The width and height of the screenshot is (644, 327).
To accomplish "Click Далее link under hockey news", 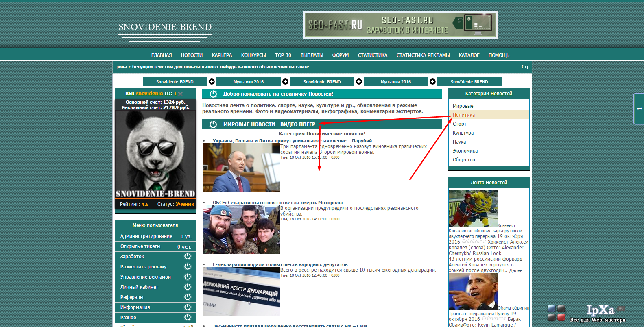I will pos(516,270).
